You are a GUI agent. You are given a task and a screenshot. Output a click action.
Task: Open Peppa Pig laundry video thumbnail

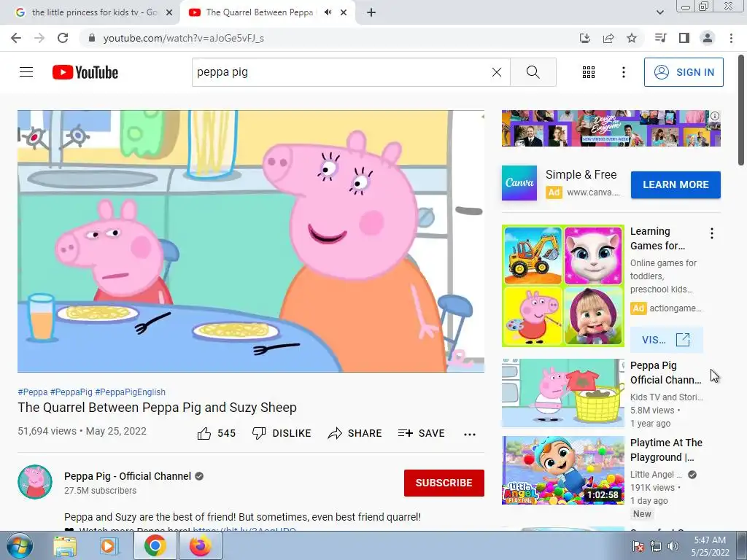pos(562,393)
